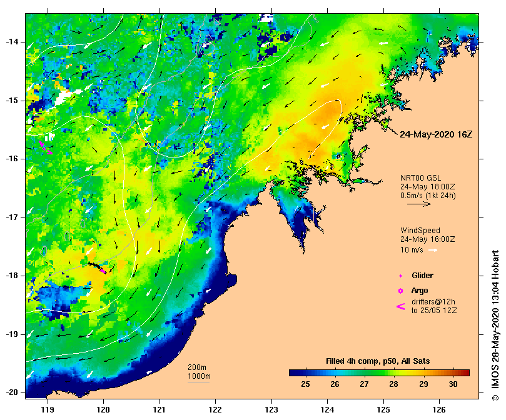Click the white wind speed legend arrow
Screen dimensions: 506x420
433,250
